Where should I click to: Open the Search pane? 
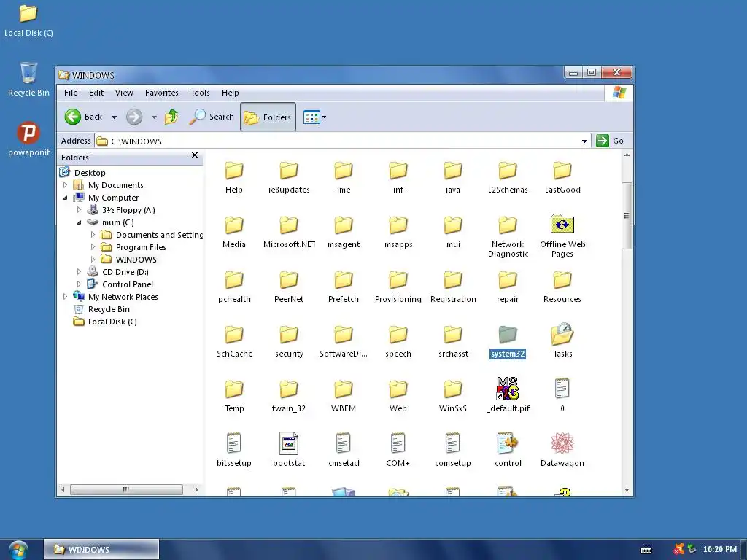(212, 117)
